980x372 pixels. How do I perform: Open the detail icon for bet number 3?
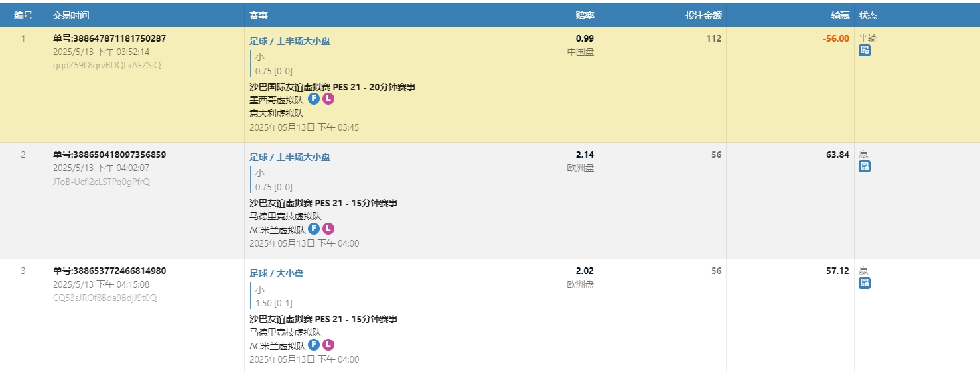point(864,283)
